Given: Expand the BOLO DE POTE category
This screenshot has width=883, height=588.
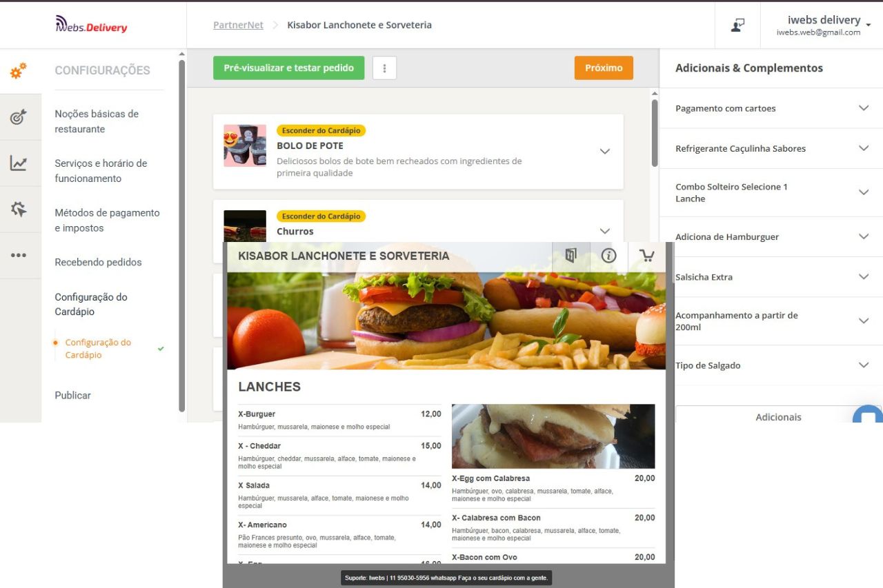Looking at the screenshot, I should (605, 152).
